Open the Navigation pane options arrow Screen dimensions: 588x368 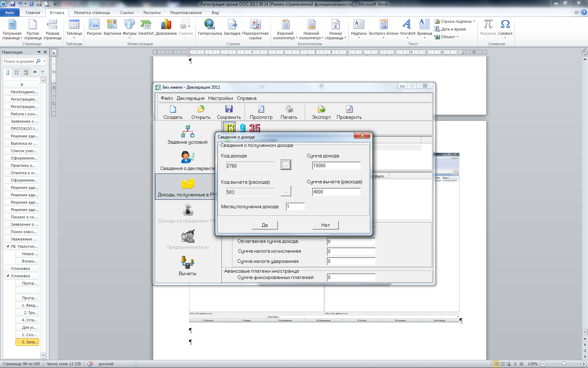coord(39,52)
